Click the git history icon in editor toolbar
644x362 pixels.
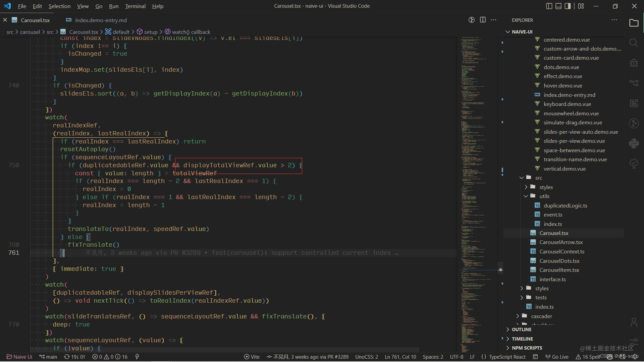click(472, 20)
